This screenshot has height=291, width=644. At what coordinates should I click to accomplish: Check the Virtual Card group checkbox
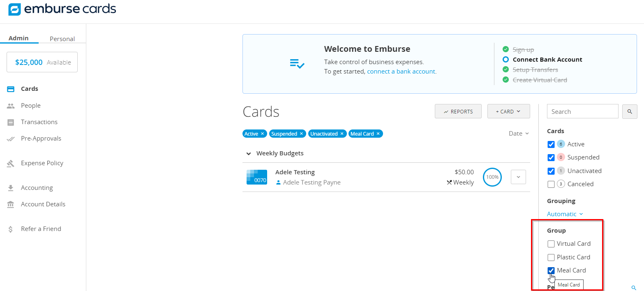[551, 244]
